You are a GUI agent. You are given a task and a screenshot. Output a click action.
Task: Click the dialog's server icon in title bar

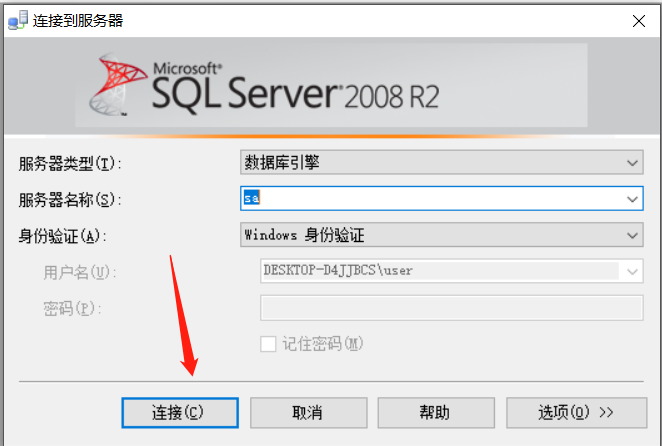click(x=18, y=21)
